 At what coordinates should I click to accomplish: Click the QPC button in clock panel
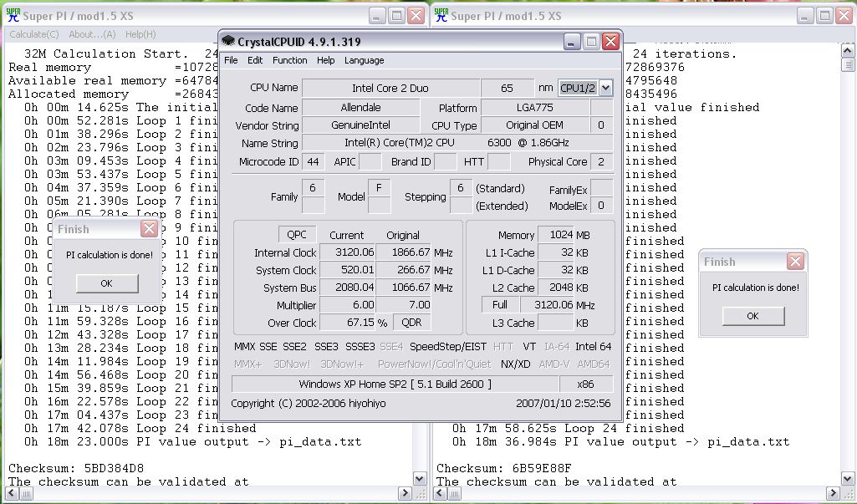[297, 235]
